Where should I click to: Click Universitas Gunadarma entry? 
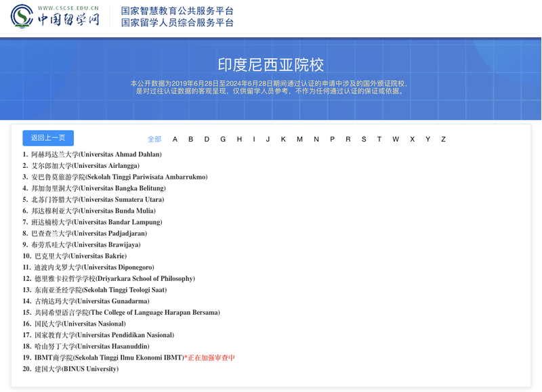[92, 301]
